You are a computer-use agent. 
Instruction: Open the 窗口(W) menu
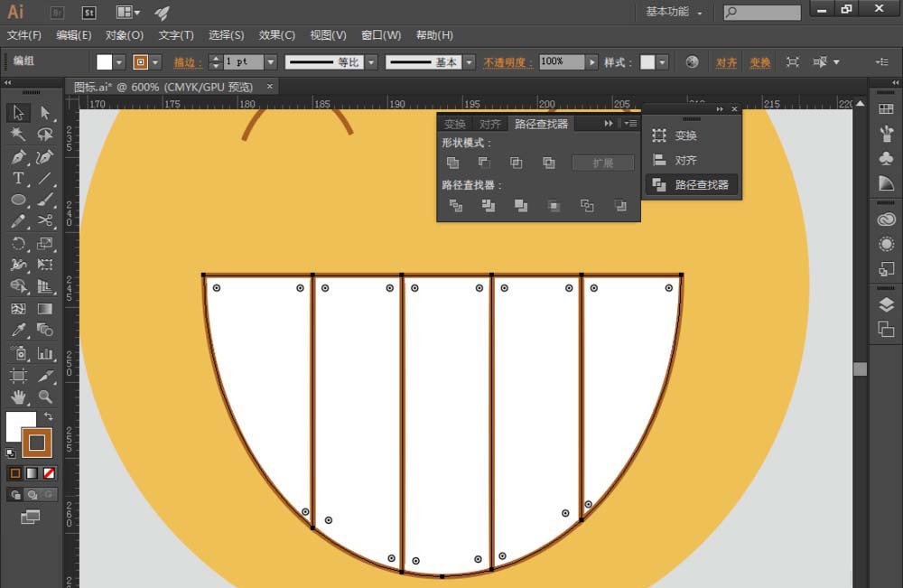[381, 35]
